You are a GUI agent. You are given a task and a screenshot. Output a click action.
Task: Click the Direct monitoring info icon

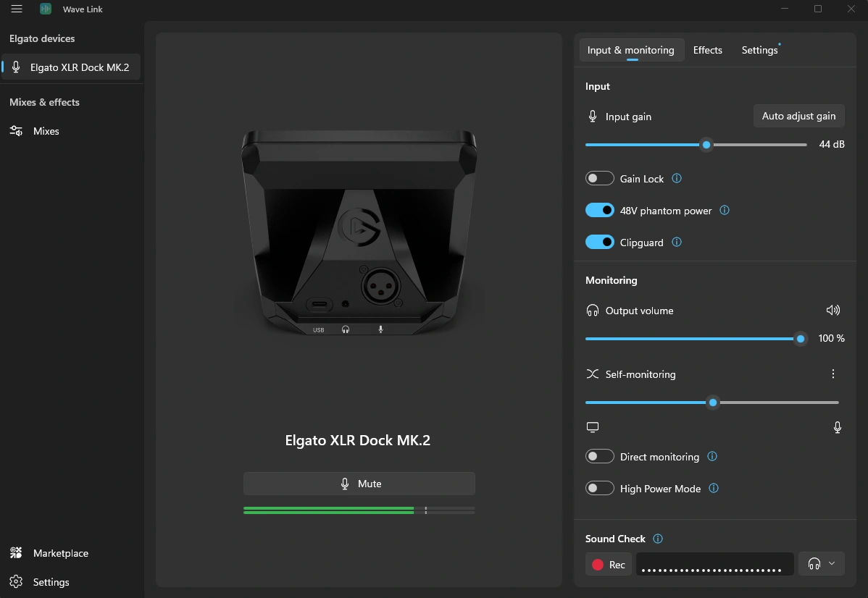click(x=712, y=457)
